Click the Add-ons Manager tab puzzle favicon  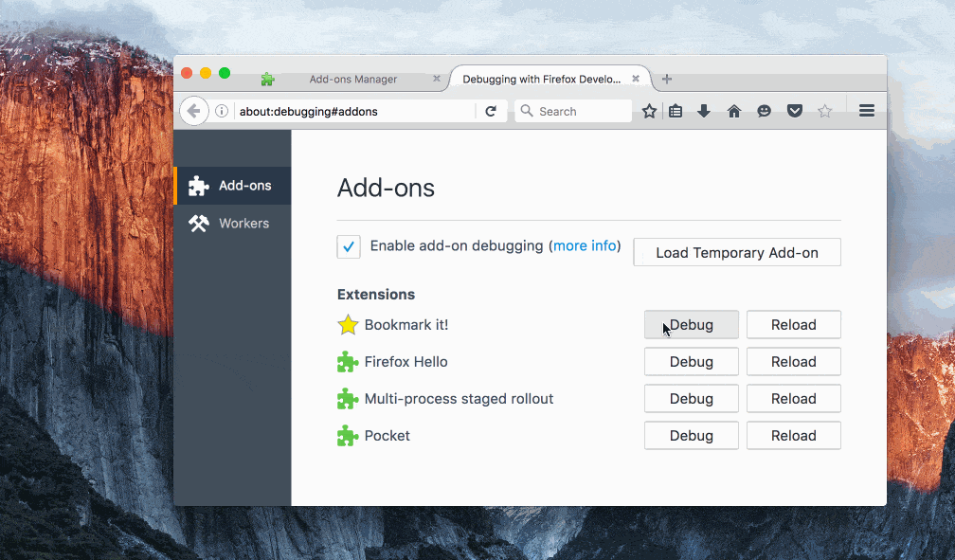tap(267, 79)
